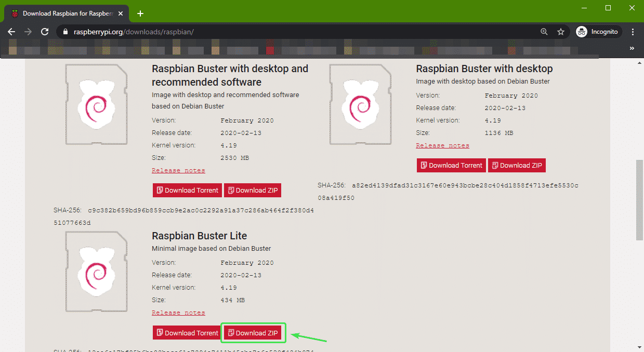
Task: Minimize the Chrome window
Action: (584, 8)
